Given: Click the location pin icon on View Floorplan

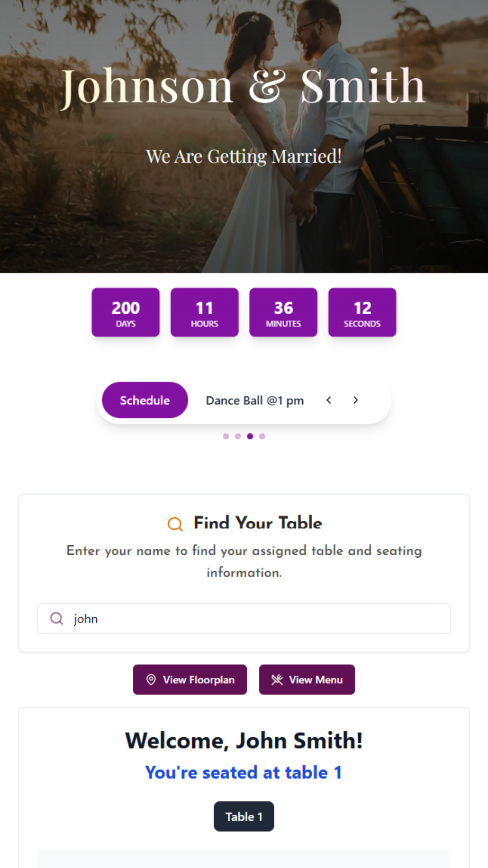Looking at the screenshot, I should [152, 679].
